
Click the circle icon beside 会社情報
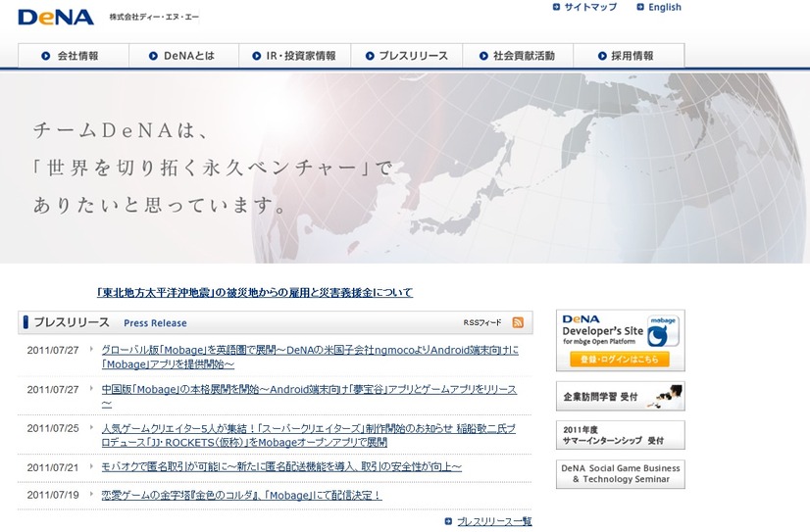[x=45, y=56]
